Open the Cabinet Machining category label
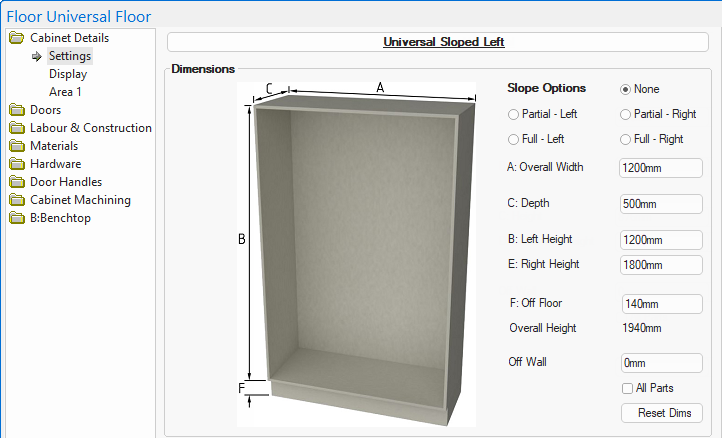 coord(80,200)
